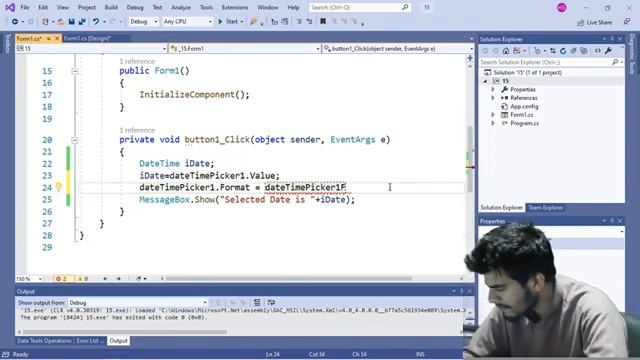This screenshot has width=640, height=360.
Task: Switch to the Team Explorer tab
Action: point(546,208)
